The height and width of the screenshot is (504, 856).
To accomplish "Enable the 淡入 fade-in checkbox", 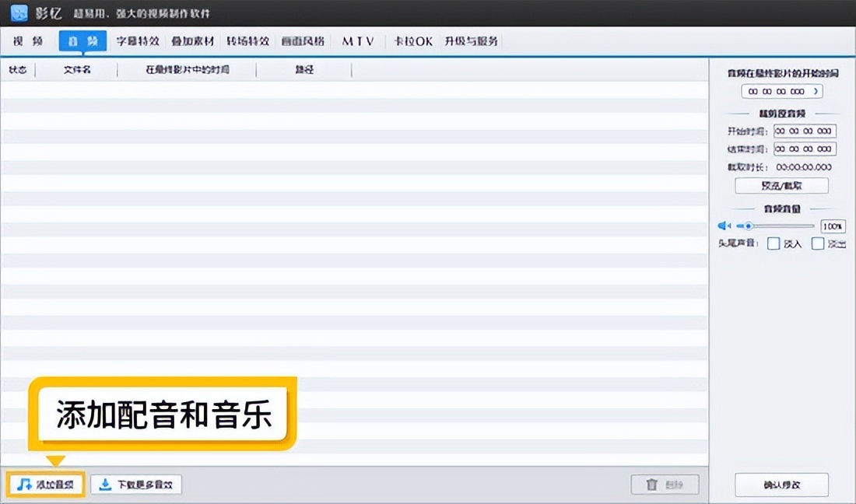I will click(x=774, y=243).
